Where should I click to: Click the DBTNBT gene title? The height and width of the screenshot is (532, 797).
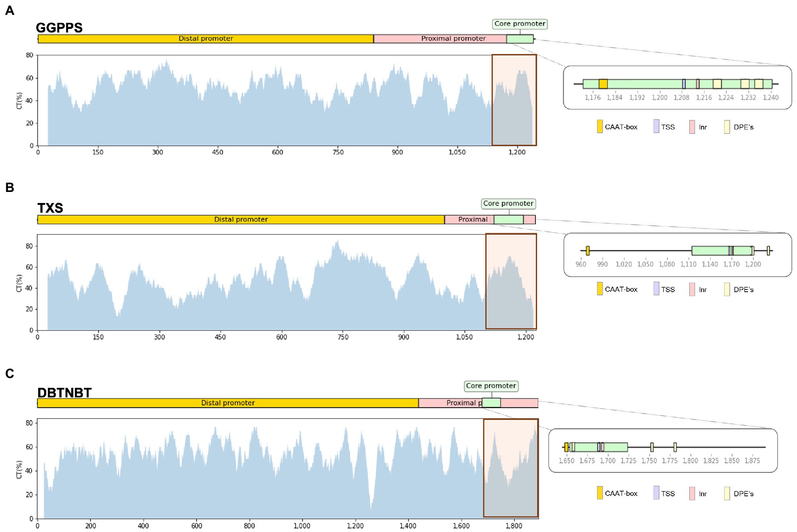[x=65, y=393]
